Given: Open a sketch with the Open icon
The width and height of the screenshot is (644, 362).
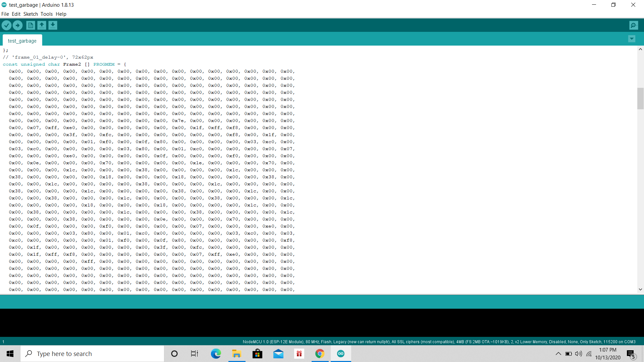Looking at the screenshot, I should click(42, 25).
